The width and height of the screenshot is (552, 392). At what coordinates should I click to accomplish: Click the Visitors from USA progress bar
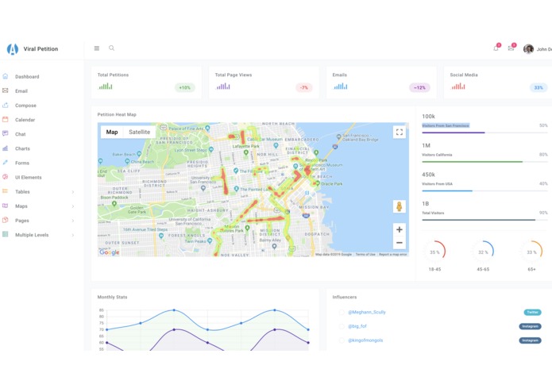coord(484,191)
